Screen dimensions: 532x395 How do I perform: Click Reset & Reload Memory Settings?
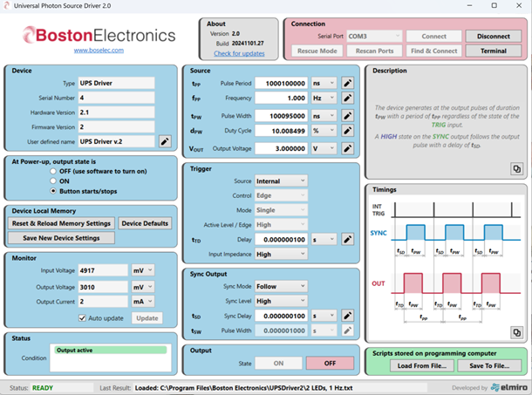tap(61, 223)
